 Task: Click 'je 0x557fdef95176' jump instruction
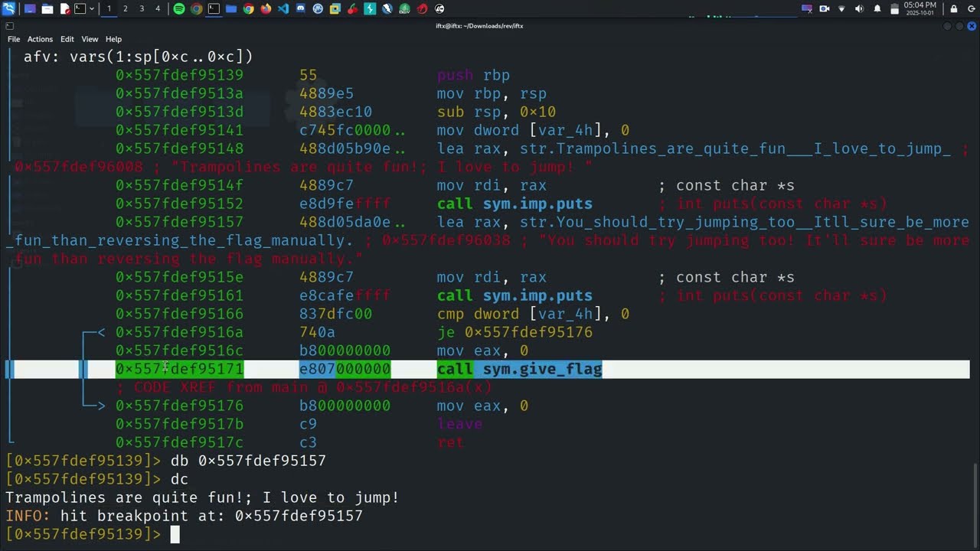tap(514, 333)
